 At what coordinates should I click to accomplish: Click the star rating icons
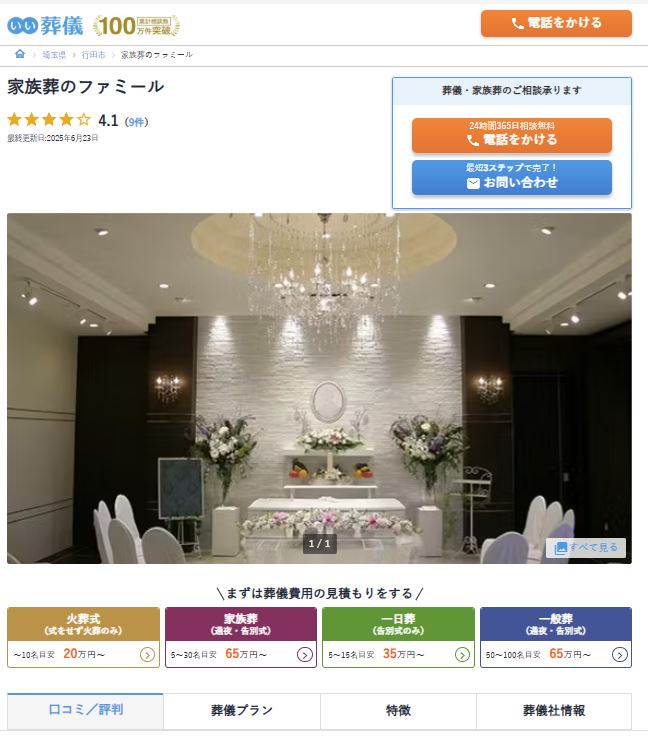tap(49, 120)
